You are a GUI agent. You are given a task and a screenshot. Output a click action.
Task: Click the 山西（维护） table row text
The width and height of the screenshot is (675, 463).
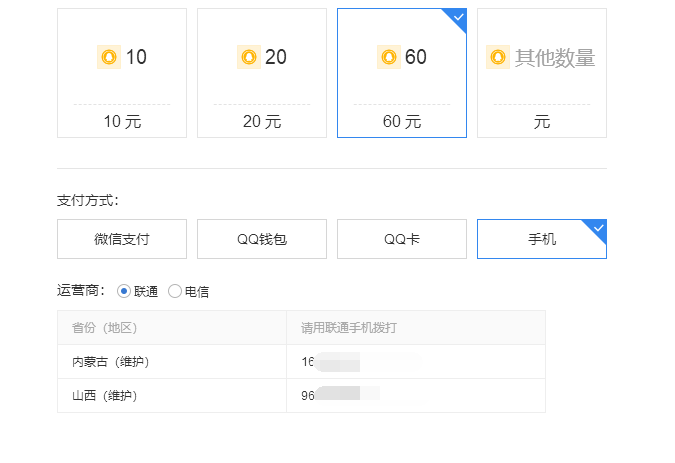click(105, 396)
